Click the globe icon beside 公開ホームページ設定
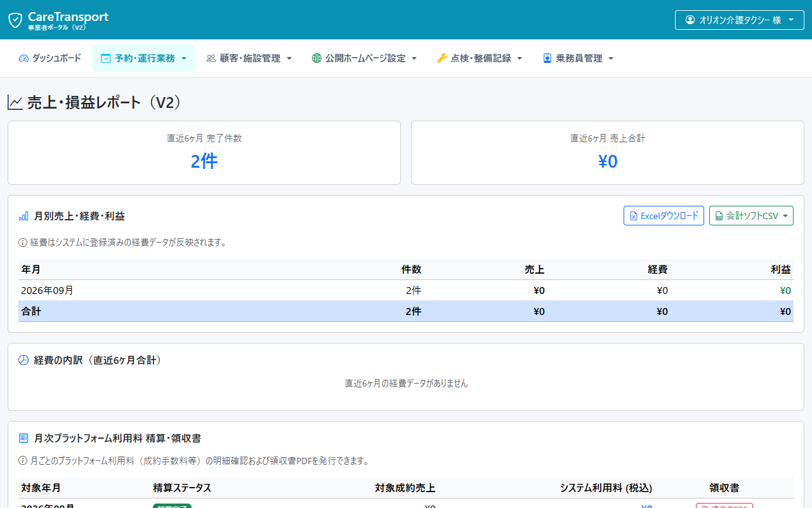The image size is (812, 508). click(x=317, y=58)
